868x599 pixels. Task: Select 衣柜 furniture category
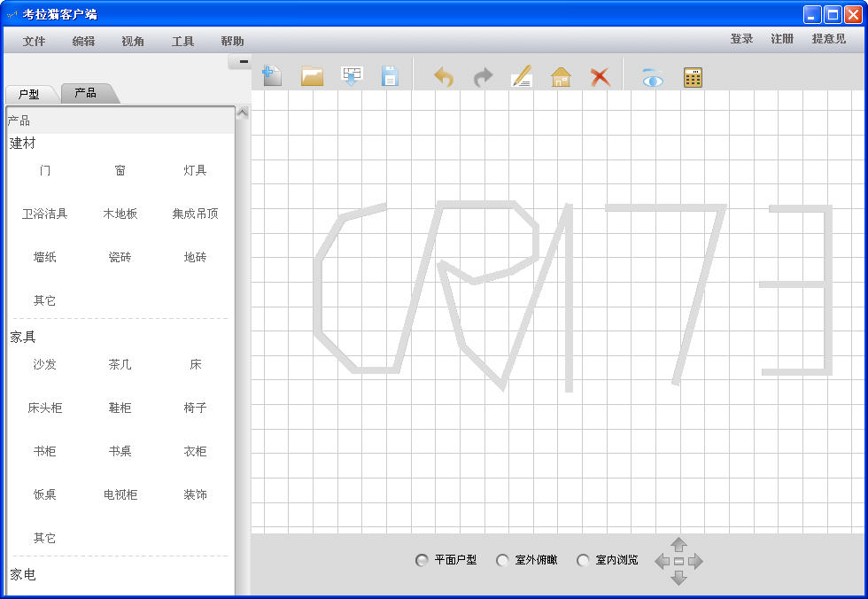pos(195,451)
